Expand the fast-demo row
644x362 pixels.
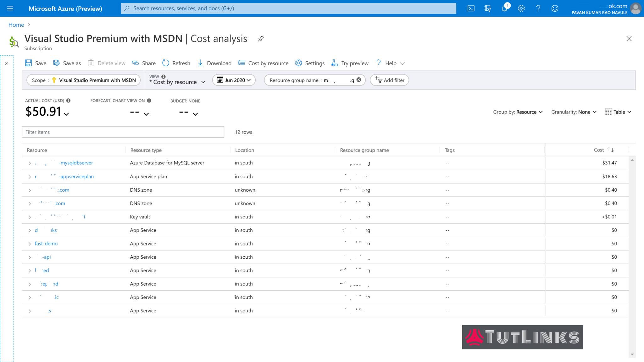[x=30, y=244]
